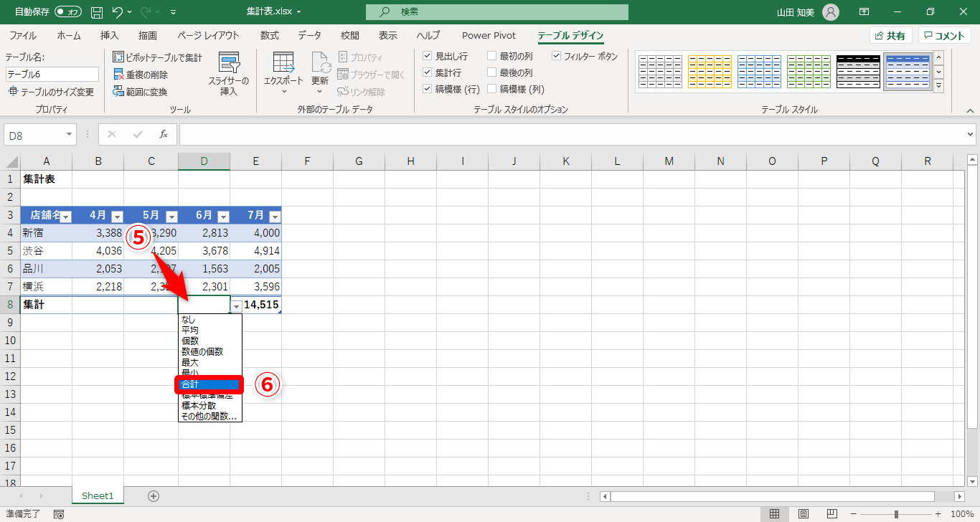This screenshot has height=522, width=980.
Task: Click the macro record icon in status bar
Action: click(x=59, y=514)
